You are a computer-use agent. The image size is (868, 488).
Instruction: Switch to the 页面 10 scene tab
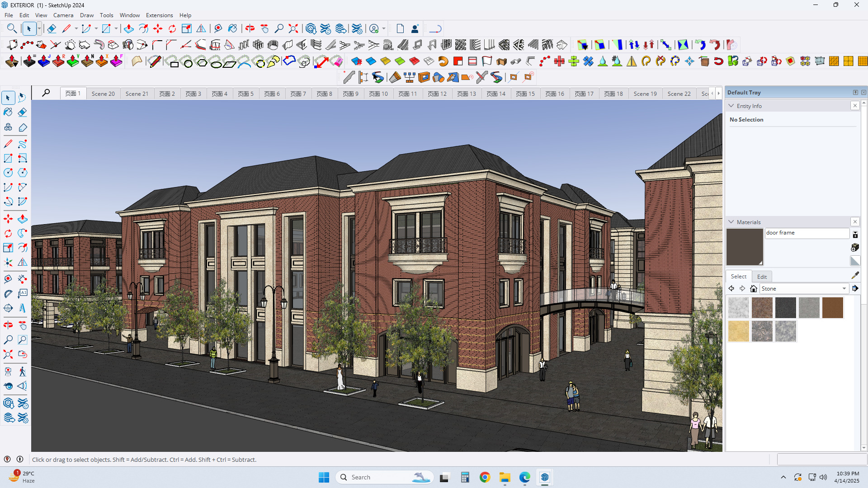coord(378,94)
